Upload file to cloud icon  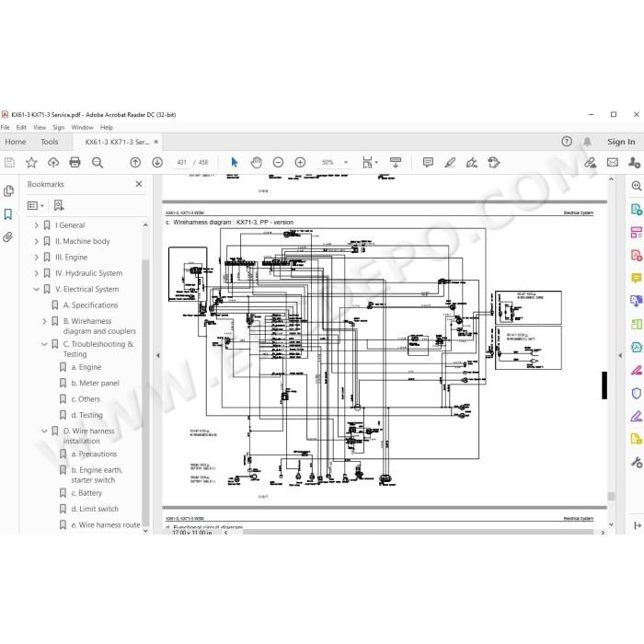(53, 163)
